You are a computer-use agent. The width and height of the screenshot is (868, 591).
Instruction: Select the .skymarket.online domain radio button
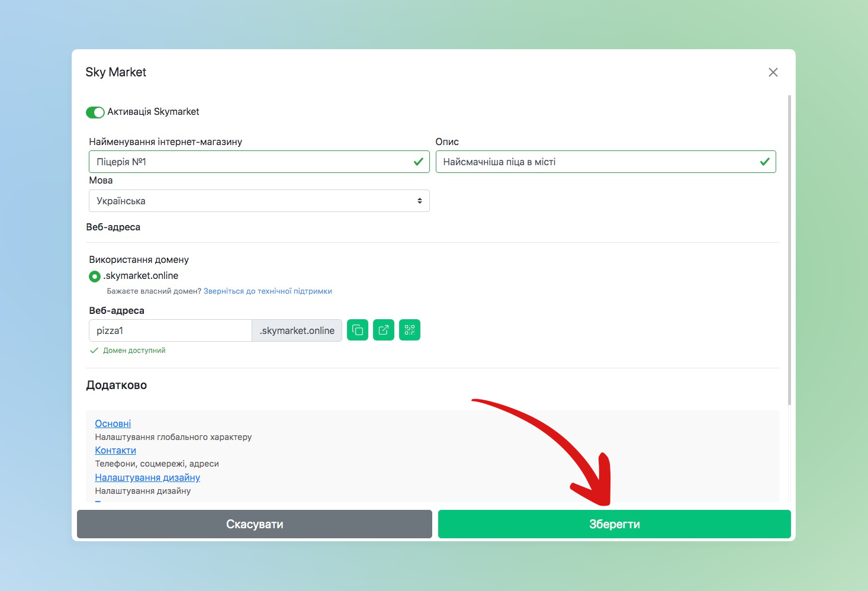[94, 277]
